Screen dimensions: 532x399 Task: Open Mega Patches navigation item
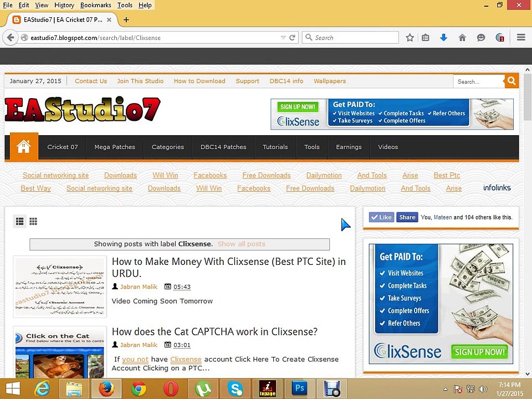(115, 147)
